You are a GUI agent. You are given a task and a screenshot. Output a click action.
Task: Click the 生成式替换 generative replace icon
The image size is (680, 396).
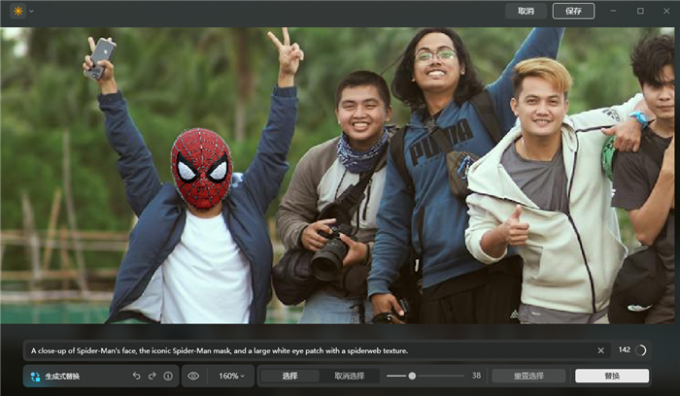[36, 376]
